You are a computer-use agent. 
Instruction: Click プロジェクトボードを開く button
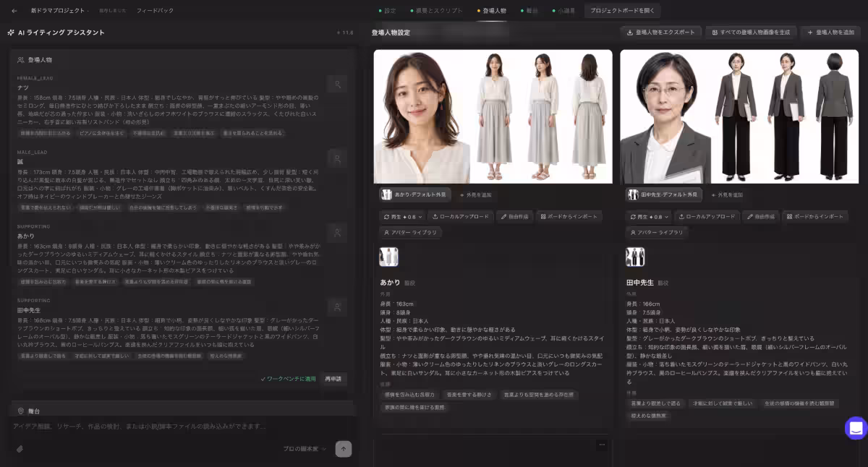pos(622,11)
